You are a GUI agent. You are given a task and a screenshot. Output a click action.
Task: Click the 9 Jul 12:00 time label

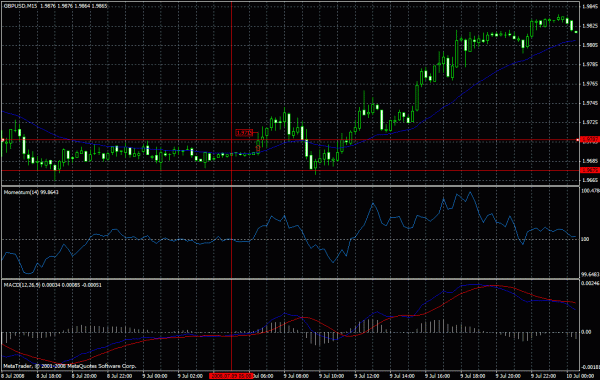coord(367,376)
